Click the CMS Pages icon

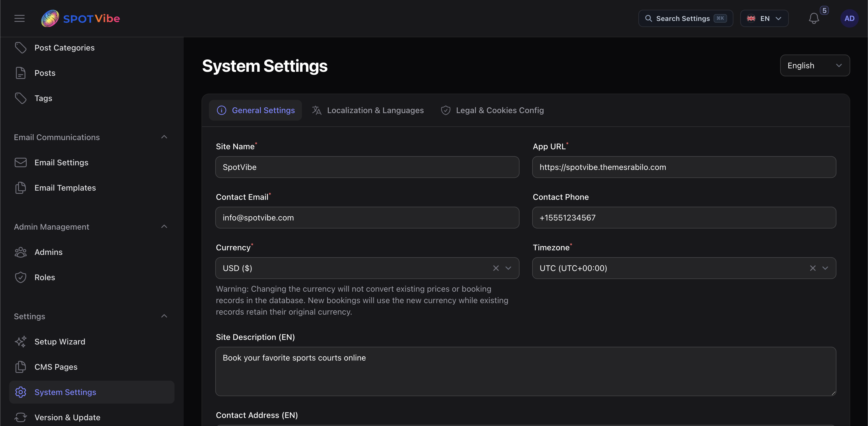[x=21, y=367]
